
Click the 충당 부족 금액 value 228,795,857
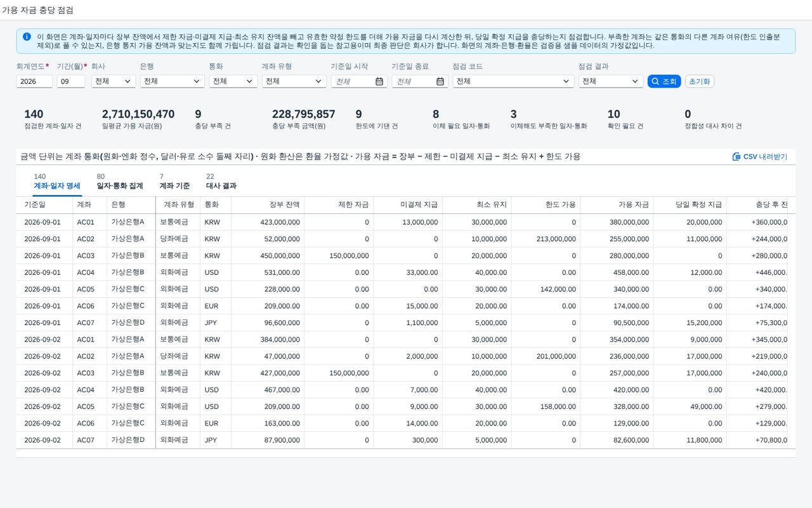tap(304, 114)
